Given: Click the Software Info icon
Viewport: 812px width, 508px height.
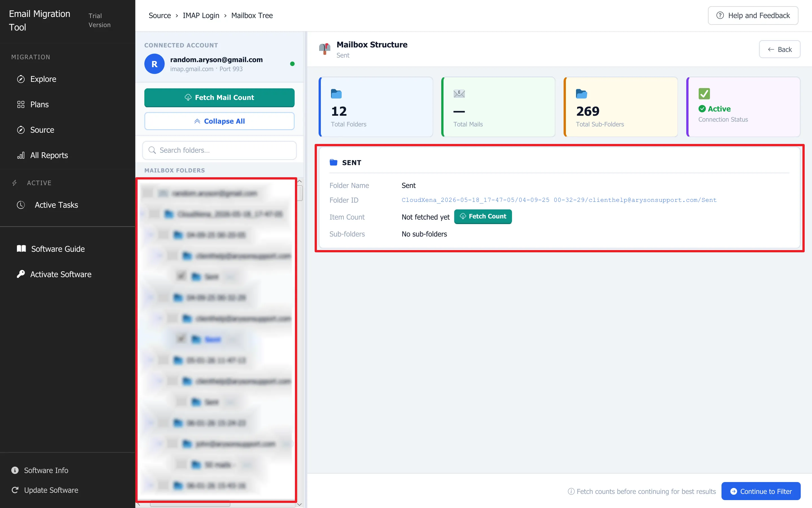Looking at the screenshot, I should click(15, 470).
